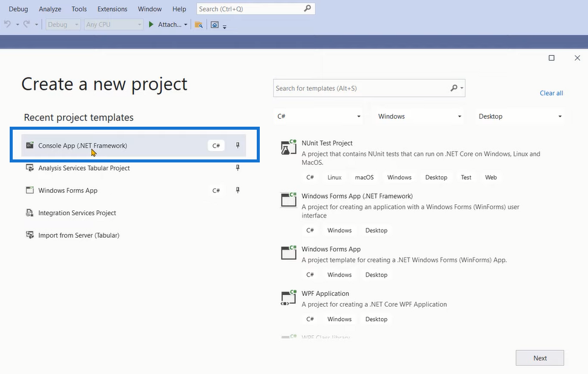Toggle pin for recent Windows Forms App

pyautogui.click(x=238, y=190)
